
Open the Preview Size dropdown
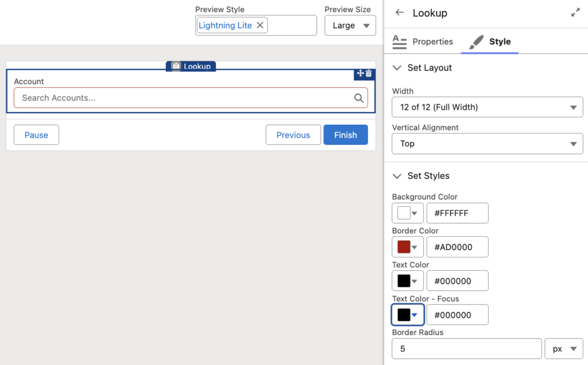[350, 25]
